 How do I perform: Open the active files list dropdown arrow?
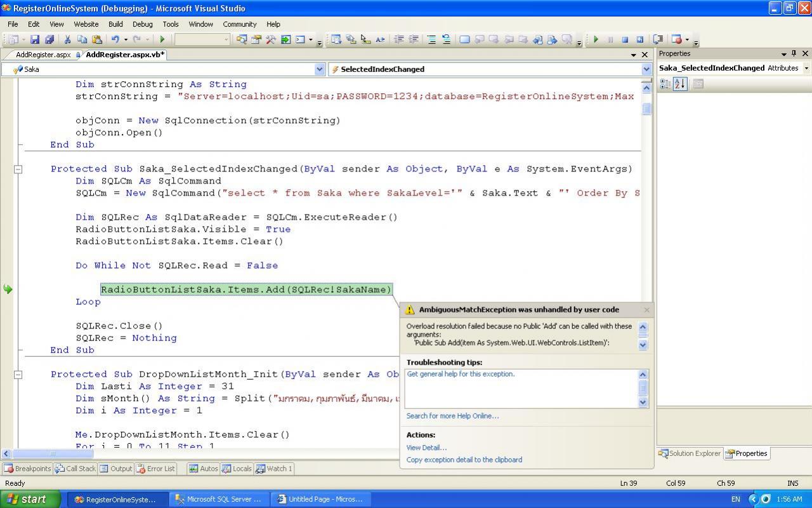pos(633,55)
